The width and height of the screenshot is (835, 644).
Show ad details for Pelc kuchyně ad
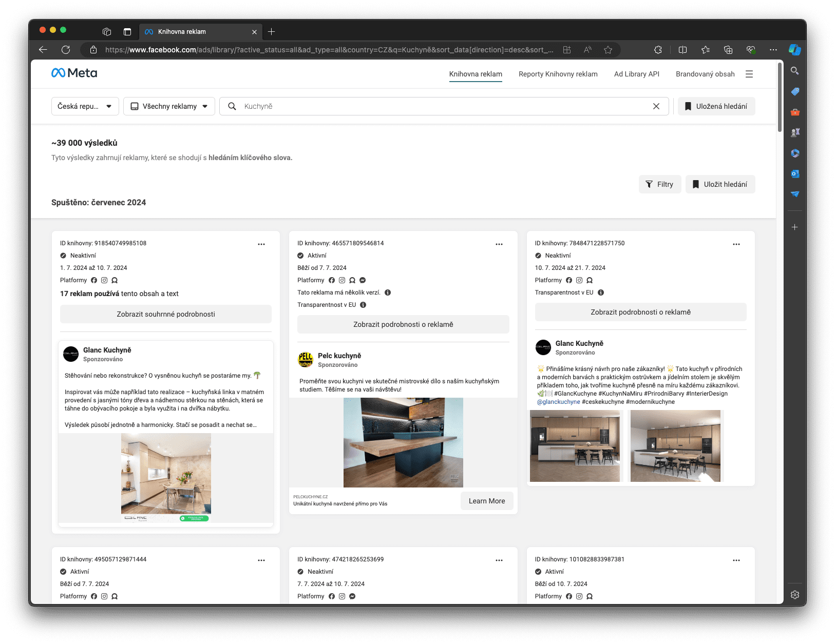pos(403,324)
